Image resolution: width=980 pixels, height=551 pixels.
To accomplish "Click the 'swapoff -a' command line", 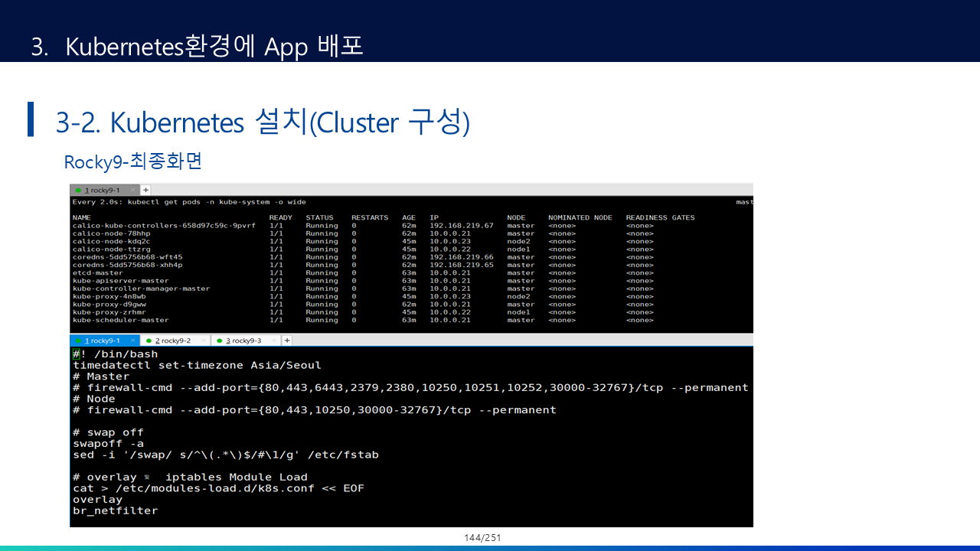I will point(109,444).
